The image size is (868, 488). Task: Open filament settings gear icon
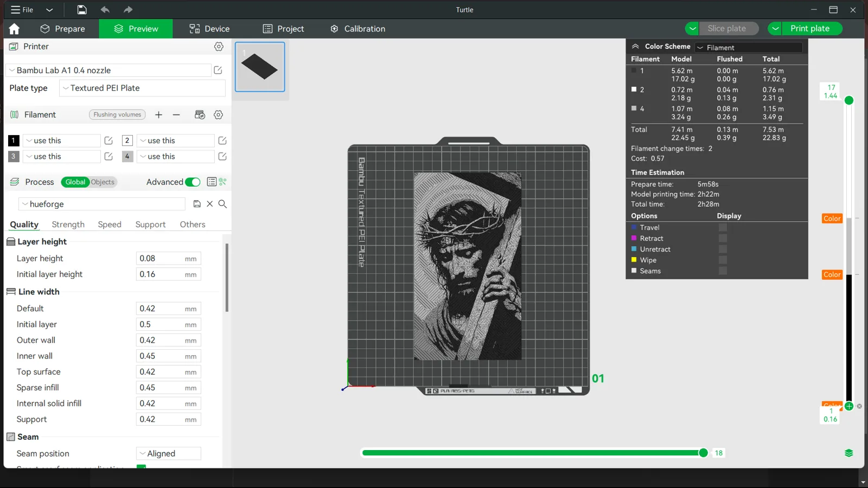(x=219, y=114)
